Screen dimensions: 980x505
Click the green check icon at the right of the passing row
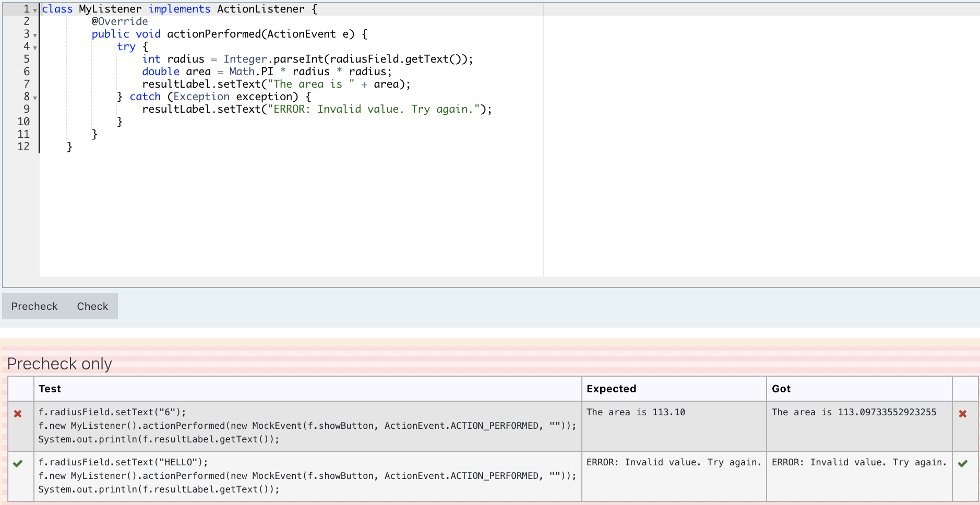tap(962, 463)
